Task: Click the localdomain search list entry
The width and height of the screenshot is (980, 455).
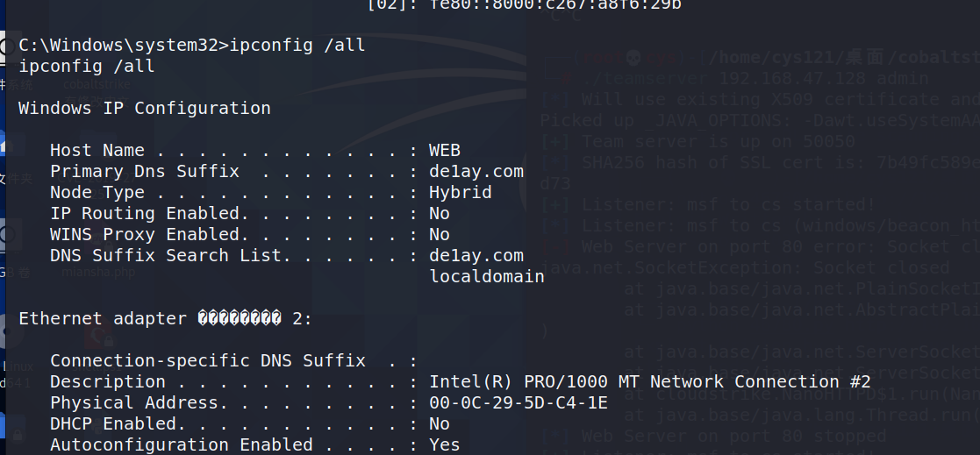Action: pyautogui.click(x=487, y=276)
